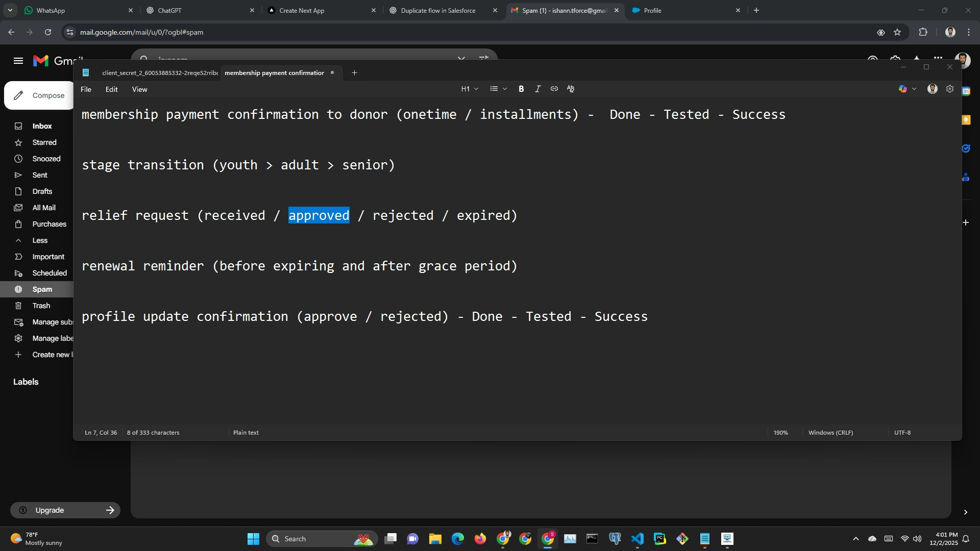Open Notepad settings gear
The width and height of the screenshot is (980, 551).
coord(949,89)
